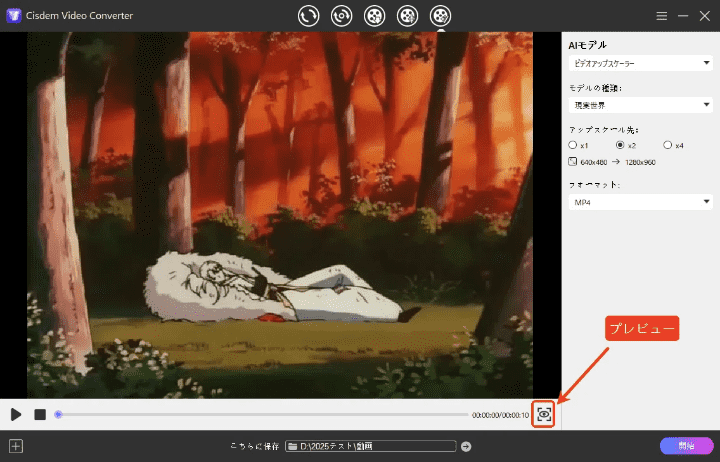This screenshot has height=462, width=720.
Task: Click the third film reel icon
Action: click(374, 16)
